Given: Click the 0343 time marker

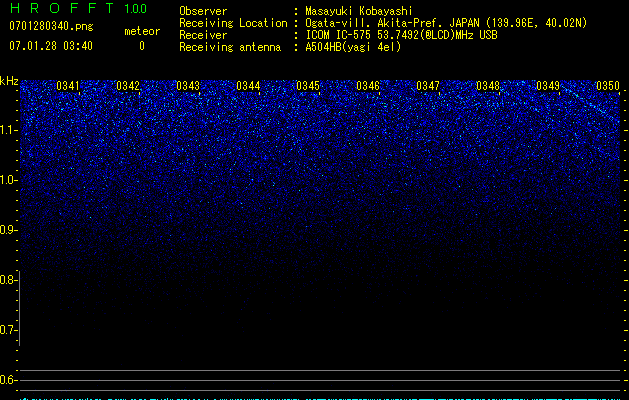Looking at the screenshot, I should point(188,86).
